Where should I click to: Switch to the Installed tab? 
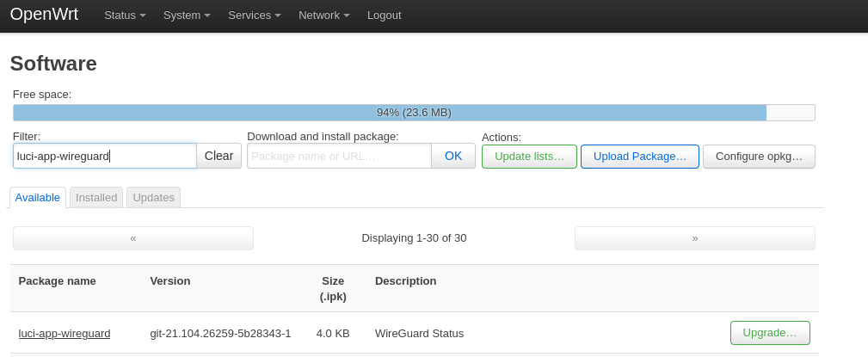point(96,198)
